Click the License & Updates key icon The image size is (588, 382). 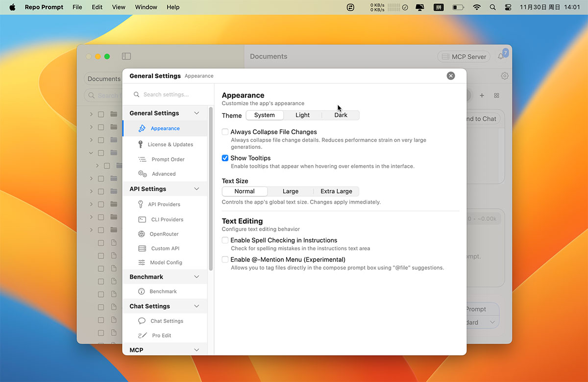tap(141, 144)
